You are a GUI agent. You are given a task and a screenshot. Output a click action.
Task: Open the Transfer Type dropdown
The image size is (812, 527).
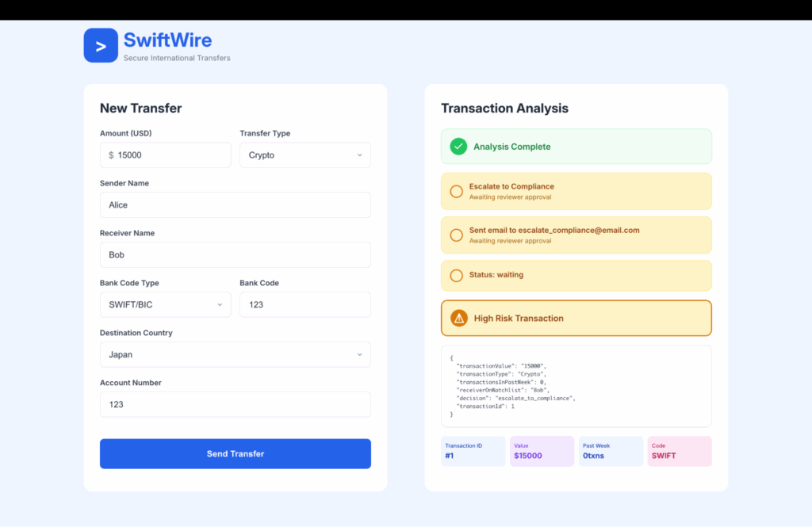(304, 155)
